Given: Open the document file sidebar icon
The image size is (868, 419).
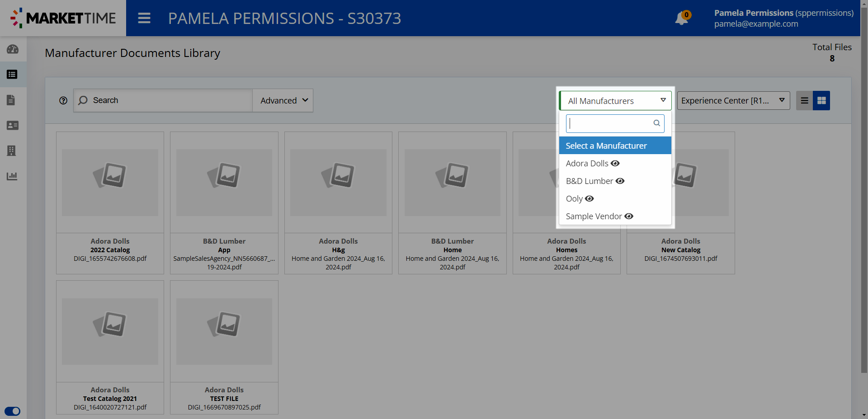Looking at the screenshot, I should pos(12,100).
